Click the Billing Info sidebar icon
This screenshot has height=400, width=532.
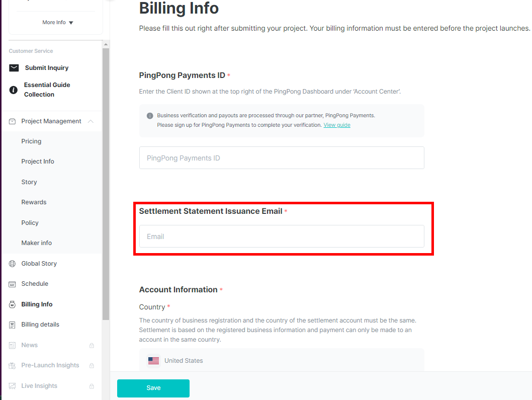(x=13, y=304)
